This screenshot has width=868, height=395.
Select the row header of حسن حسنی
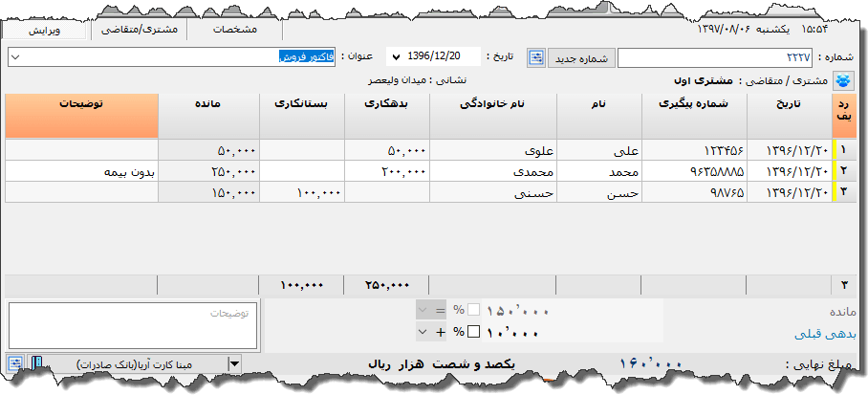click(x=844, y=192)
